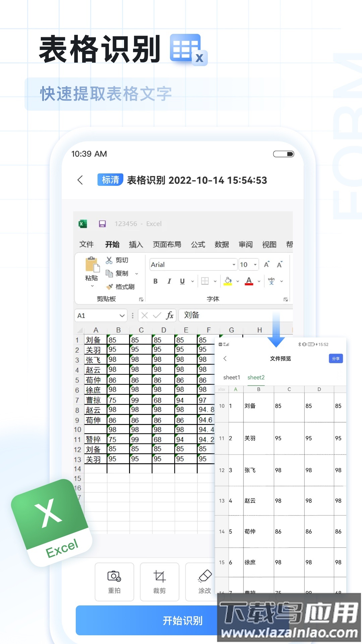Expand the 复制 dropdown arrow
362x644 pixels.
[x=137, y=274]
